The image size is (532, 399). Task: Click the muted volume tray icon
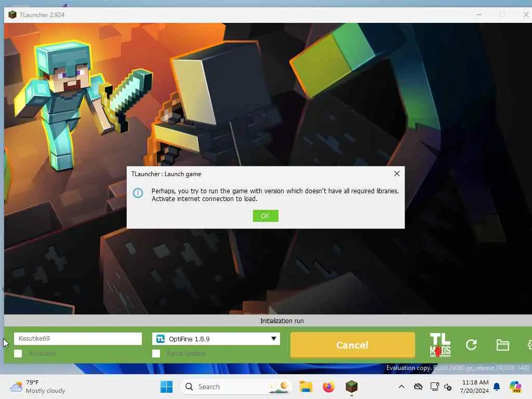(448, 387)
